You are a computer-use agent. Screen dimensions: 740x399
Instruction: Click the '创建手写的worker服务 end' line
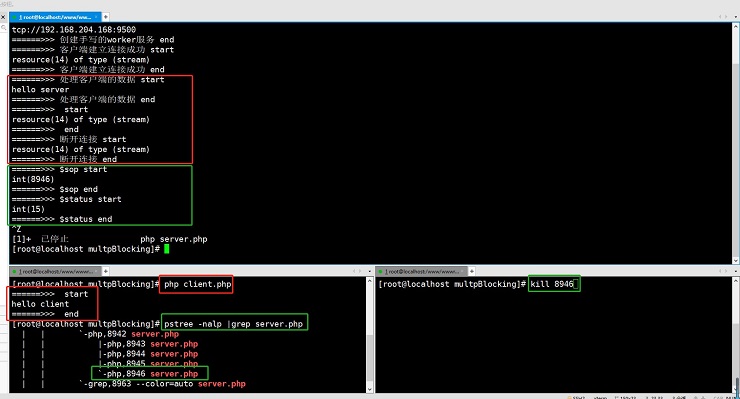tap(93, 40)
